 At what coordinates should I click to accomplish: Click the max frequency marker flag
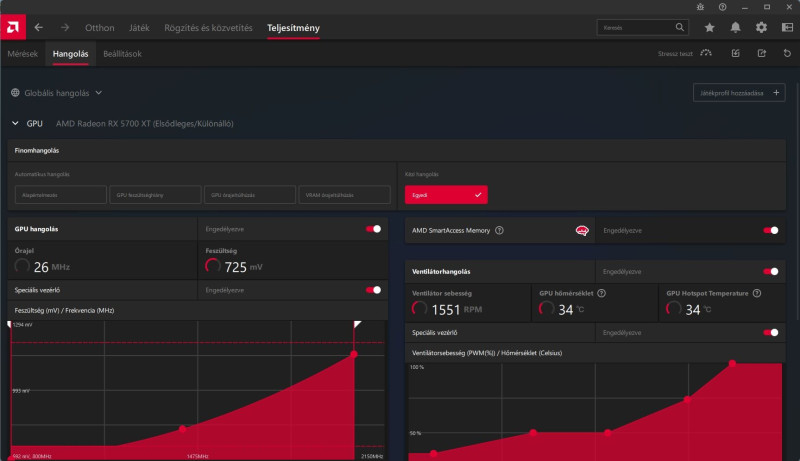coord(358,324)
